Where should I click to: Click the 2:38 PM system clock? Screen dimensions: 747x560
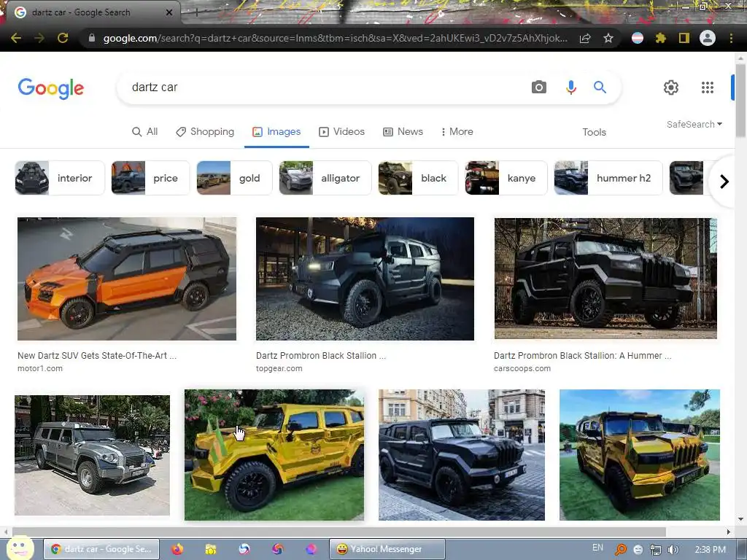pos(711,550)
